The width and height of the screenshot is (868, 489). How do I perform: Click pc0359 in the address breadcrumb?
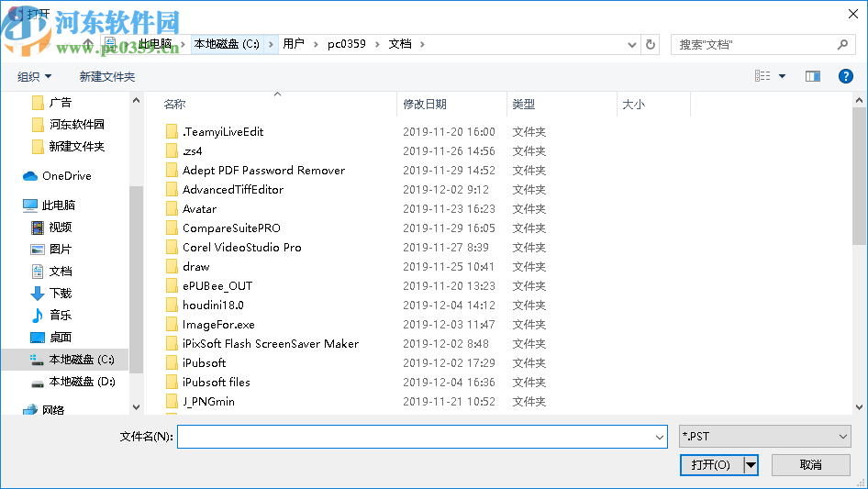[x=347, y=44]
